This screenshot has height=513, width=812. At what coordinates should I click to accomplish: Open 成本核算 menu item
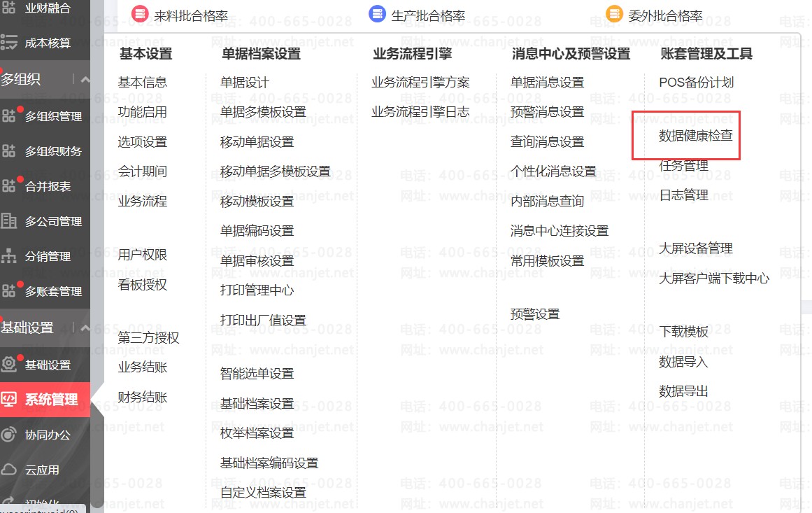pos(48,43)
